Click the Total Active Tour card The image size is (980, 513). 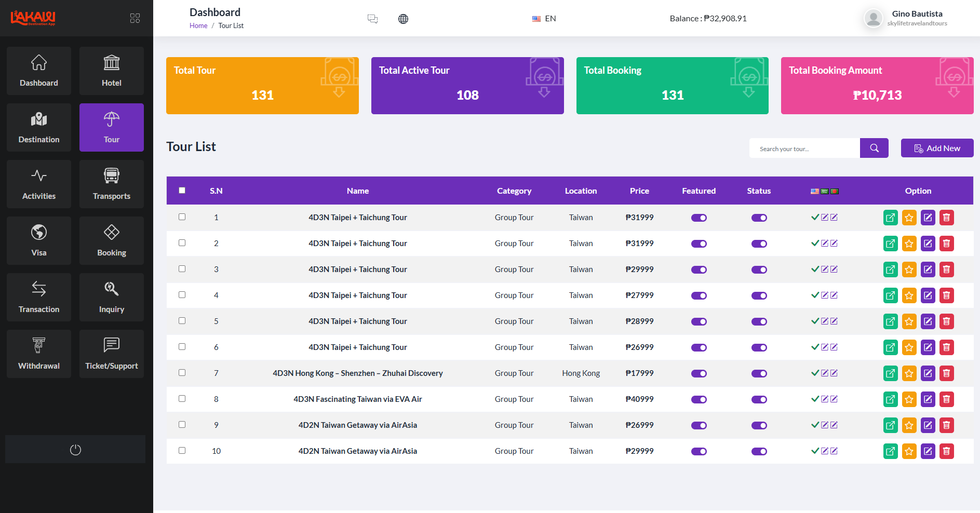pos(467,86)
